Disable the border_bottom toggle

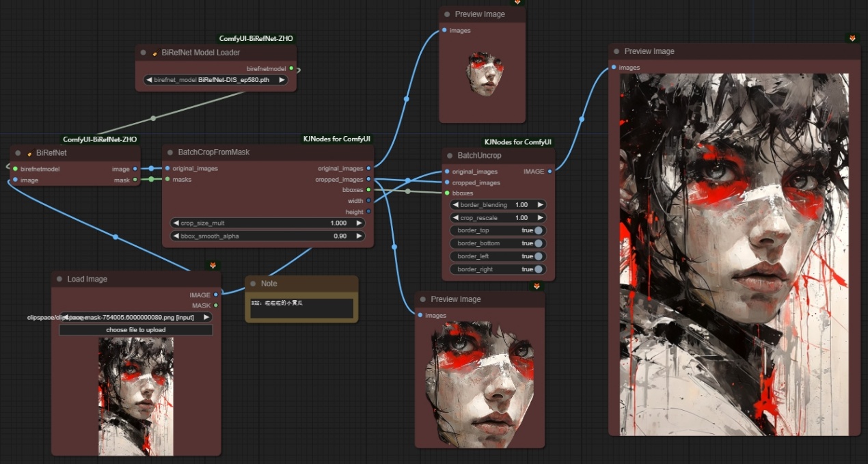pyautogui.click(x=539, y=243)
